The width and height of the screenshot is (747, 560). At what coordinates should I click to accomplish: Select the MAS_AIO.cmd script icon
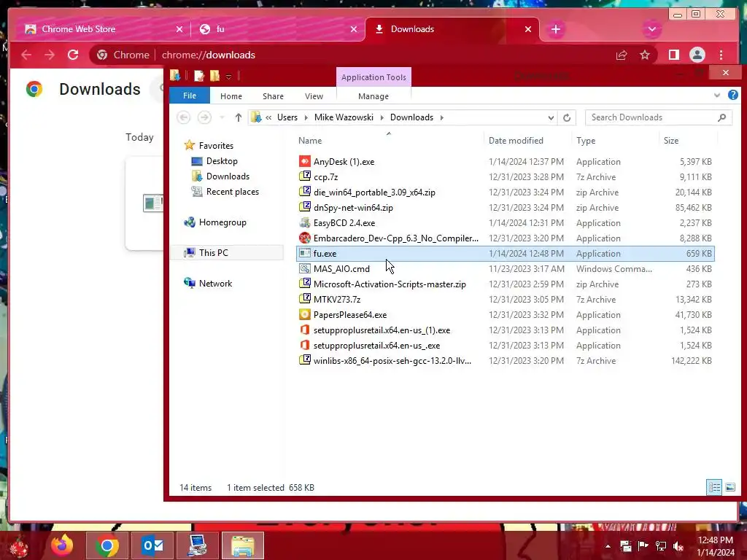tap(304, 268)
